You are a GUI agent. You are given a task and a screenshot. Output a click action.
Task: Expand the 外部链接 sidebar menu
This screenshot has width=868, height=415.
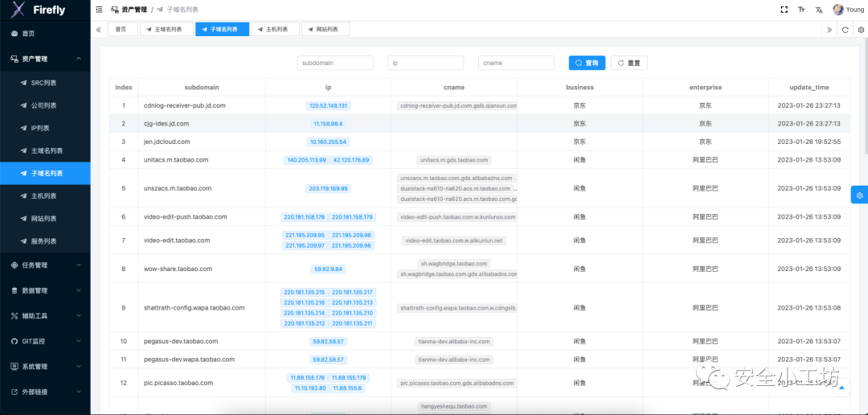tap(45, 392)
